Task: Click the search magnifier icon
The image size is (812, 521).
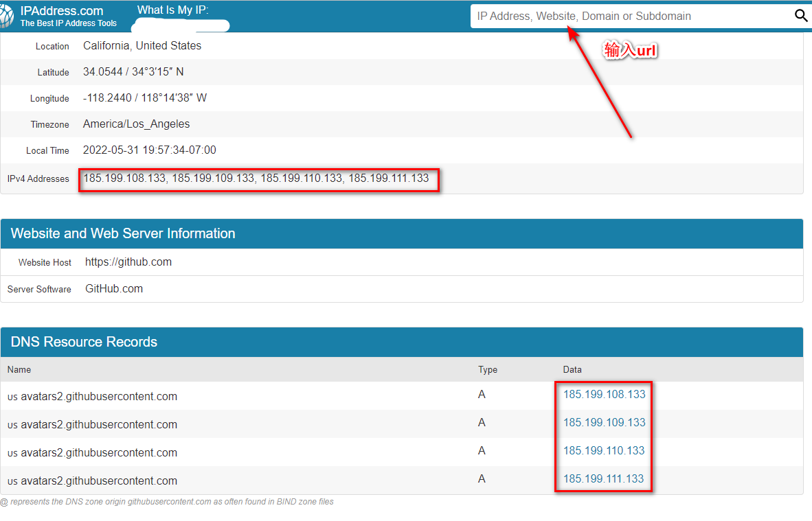Action: click(800, 16)
